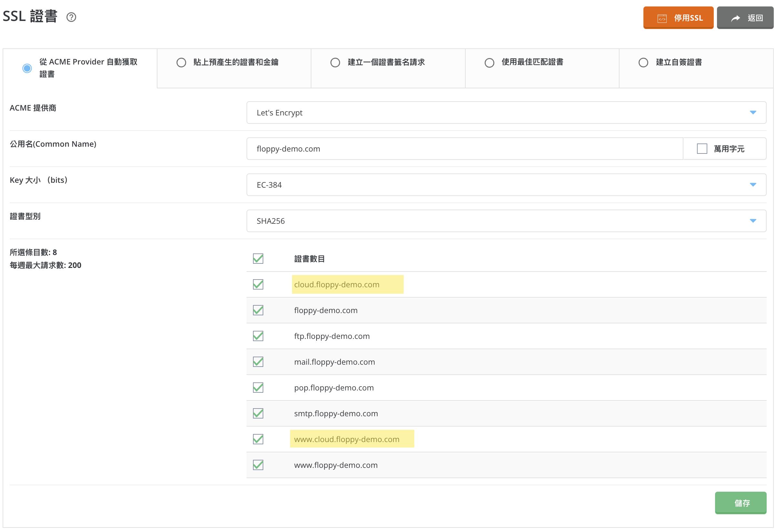777x532 pixels.
Task: Toggle mail.floppy-demo.com checkbox
Action: 258,362
